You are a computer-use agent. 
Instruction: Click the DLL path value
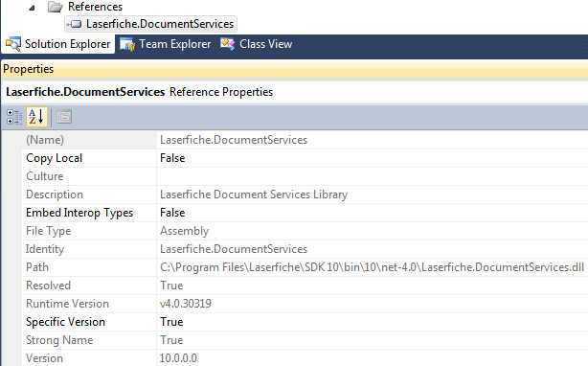coord(372,267)
